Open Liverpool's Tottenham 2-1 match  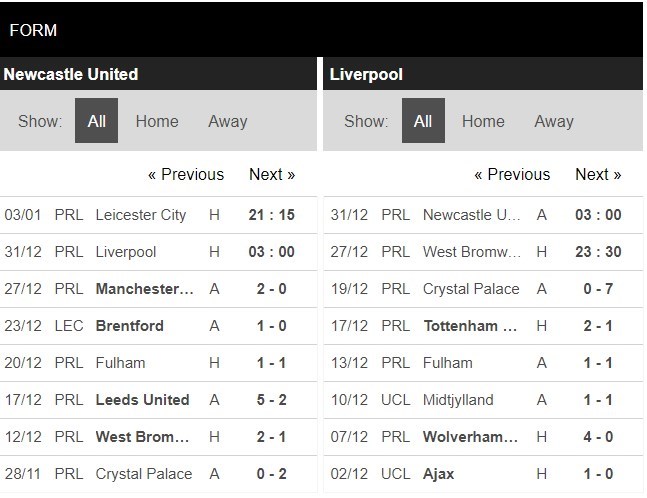471,326
